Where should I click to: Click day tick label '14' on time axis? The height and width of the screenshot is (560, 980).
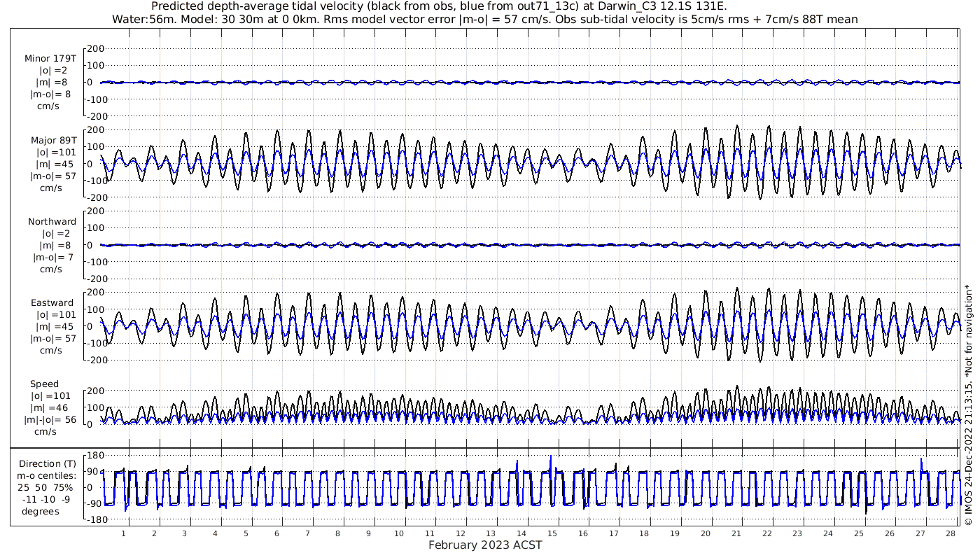click(521, 533)
